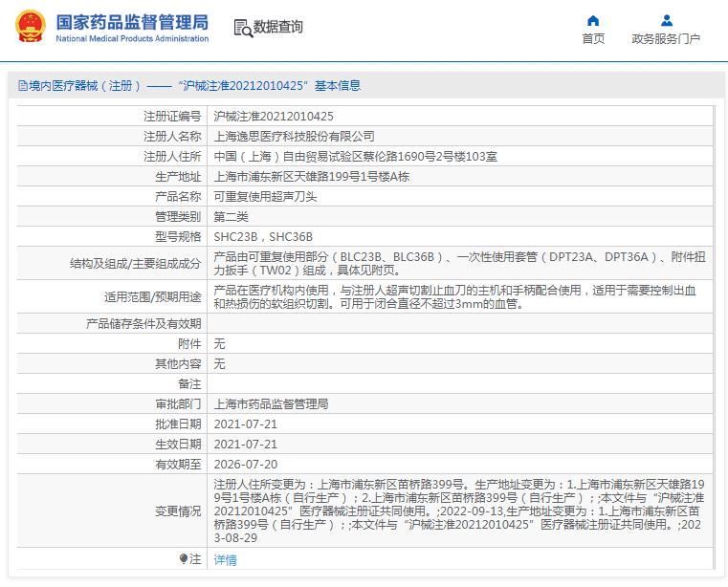Click the 首页 home icon
Image resolution: width=728 pixels, height=587 pixels.
pos(593,20)
